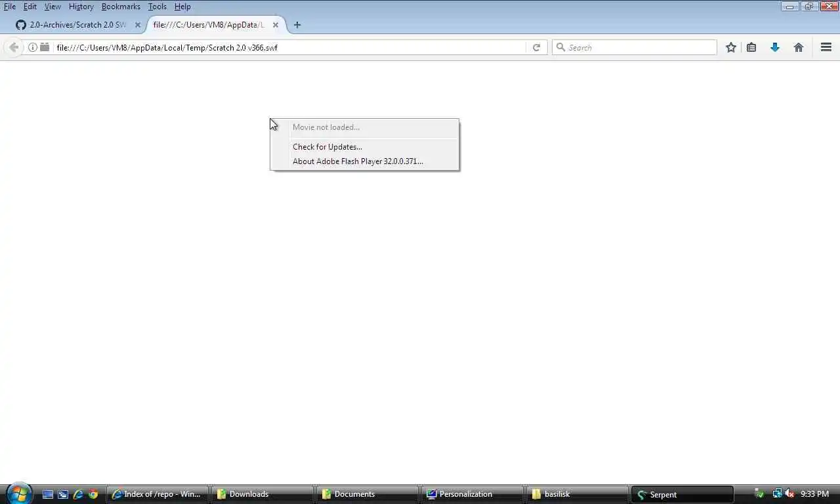Go to the home page

pos(799,47)
